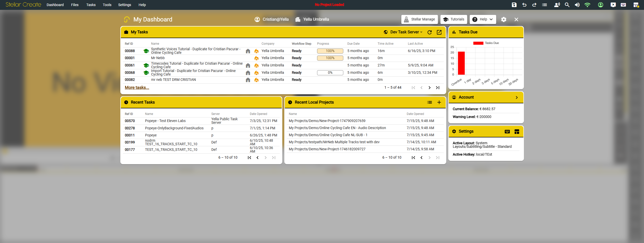This screenshot has height=243, width=644.
Task: Toggle the Tasks Due chart legend
Action: (486, 43)
